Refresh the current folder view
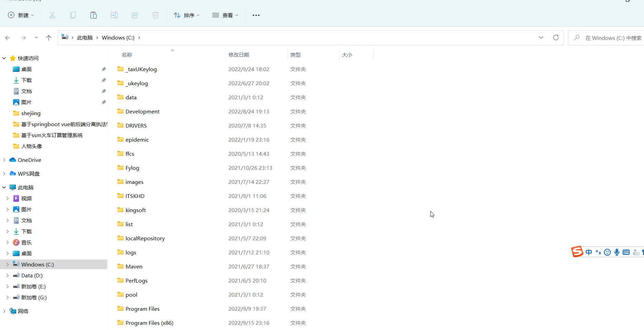Screen dimensions: 644x330 556,37
